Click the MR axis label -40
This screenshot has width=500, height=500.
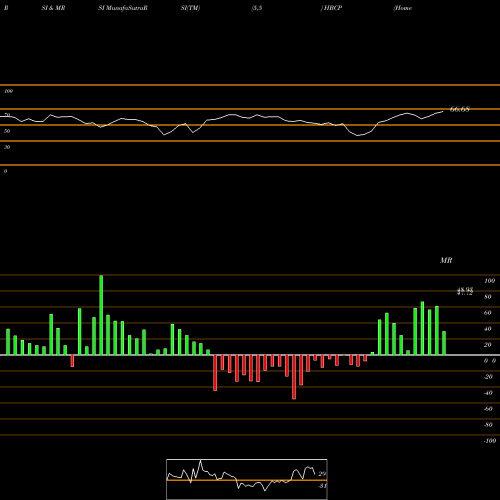point(488,393)
